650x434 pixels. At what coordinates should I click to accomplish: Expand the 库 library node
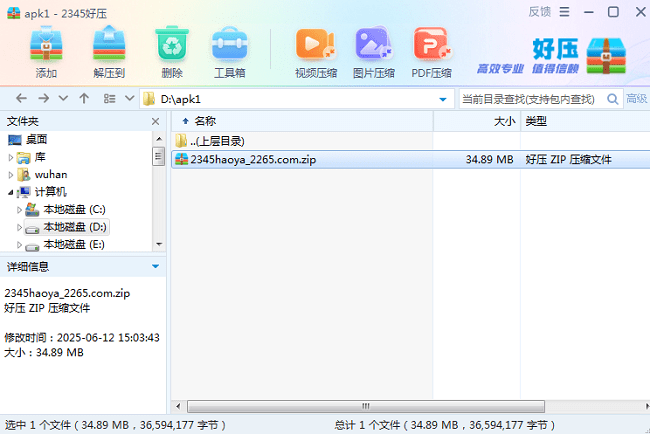pos(11,158)
